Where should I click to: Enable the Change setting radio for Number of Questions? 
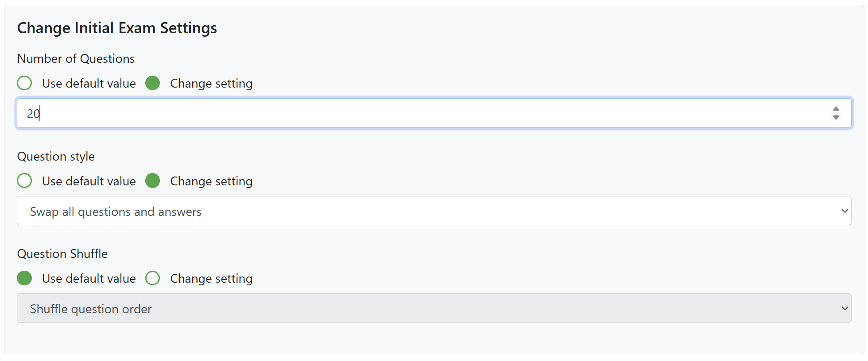[153, 83]
